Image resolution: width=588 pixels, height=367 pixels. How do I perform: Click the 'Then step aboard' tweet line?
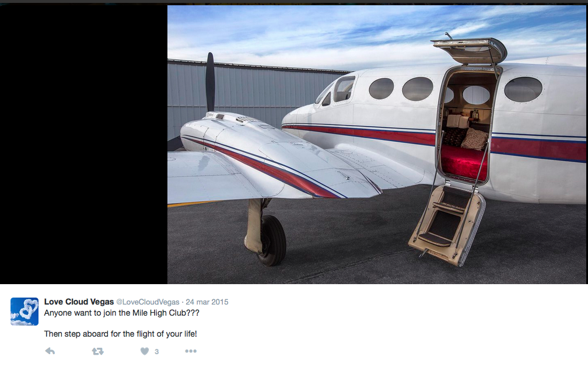(x=120, y=334)
